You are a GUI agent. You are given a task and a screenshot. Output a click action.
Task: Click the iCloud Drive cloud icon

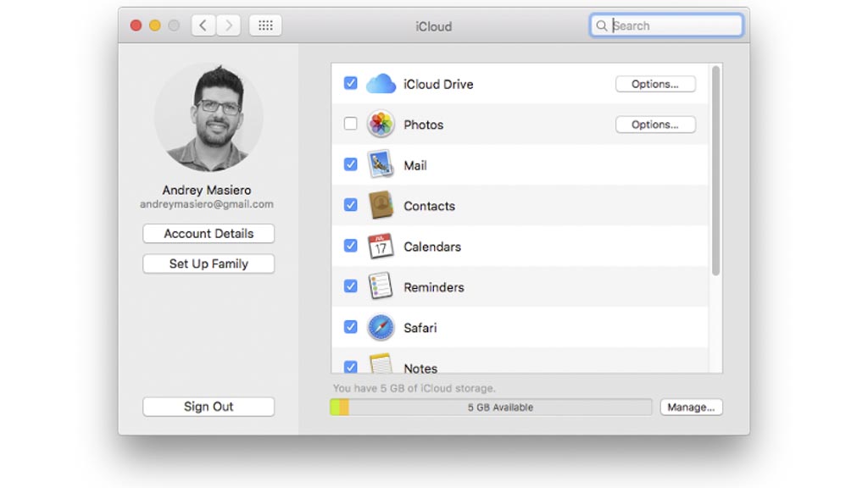(381, 84)
